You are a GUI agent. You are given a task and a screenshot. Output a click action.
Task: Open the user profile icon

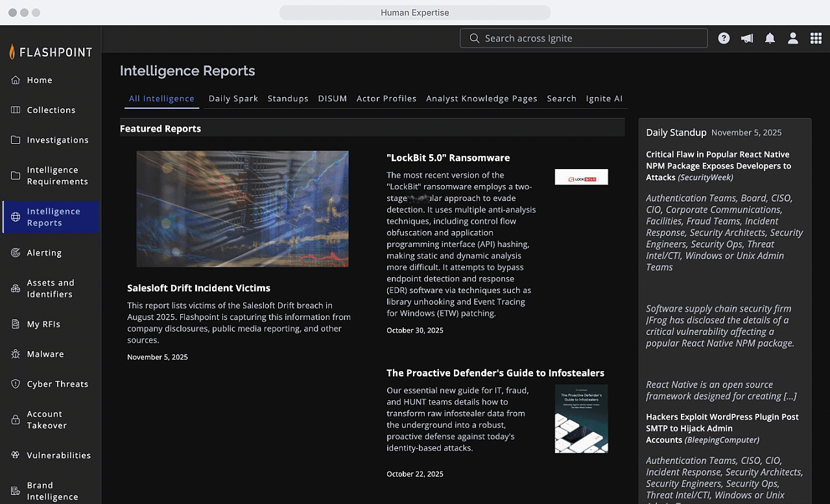tap(792, 38)
